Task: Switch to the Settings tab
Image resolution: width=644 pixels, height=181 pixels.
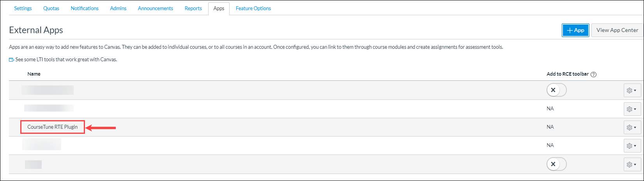Action: pyautogui.click(x=23, y=8)
